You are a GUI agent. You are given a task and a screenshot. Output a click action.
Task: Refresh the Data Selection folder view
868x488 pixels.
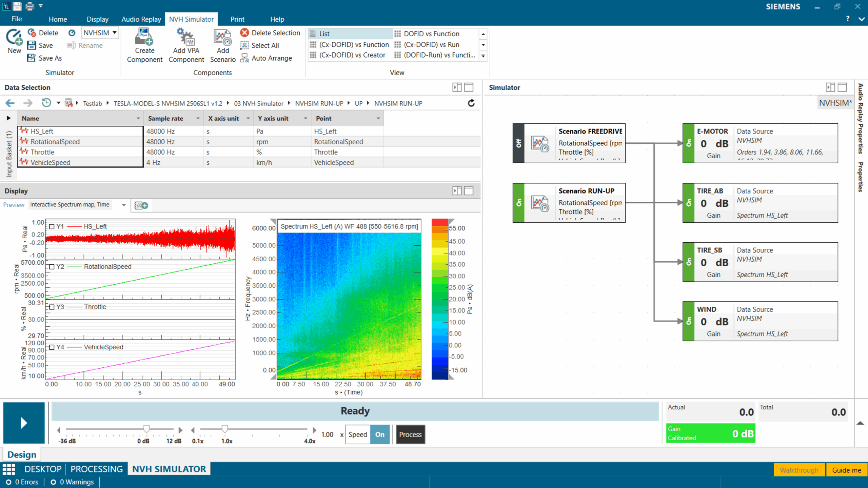point(471,103)
